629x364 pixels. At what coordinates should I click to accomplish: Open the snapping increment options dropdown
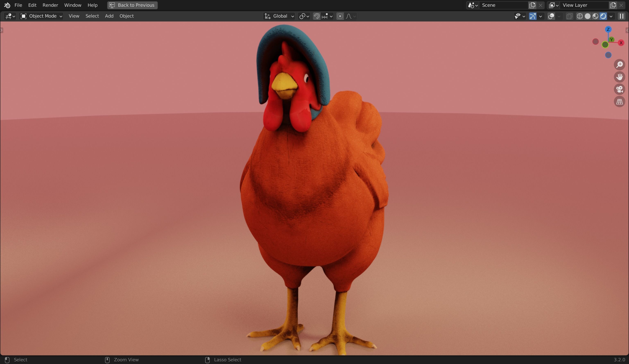(x=327, y=16)
